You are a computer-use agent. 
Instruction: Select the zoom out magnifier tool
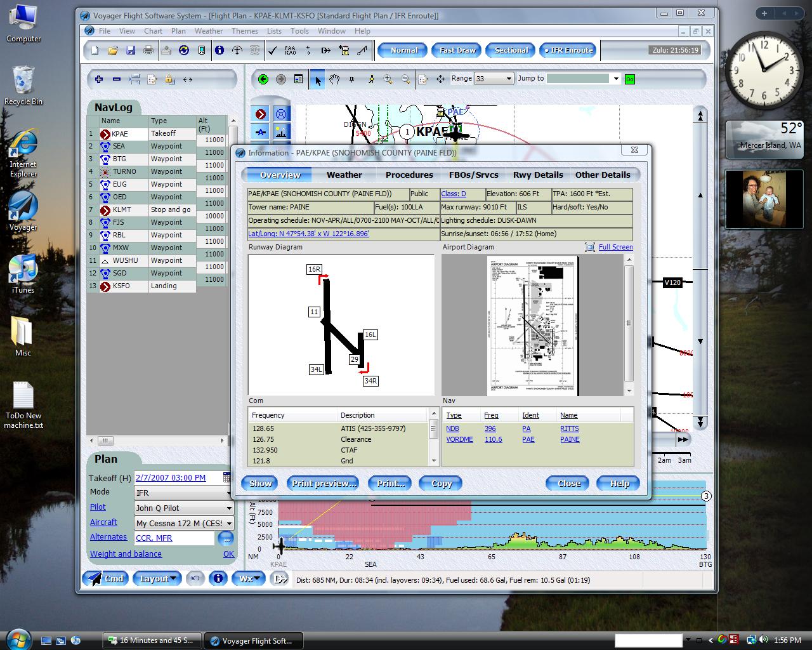[405, 79]
